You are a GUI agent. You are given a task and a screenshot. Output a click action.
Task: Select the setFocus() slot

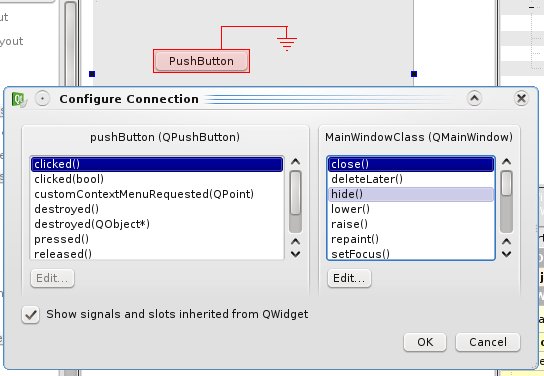(x=411, y=254)
